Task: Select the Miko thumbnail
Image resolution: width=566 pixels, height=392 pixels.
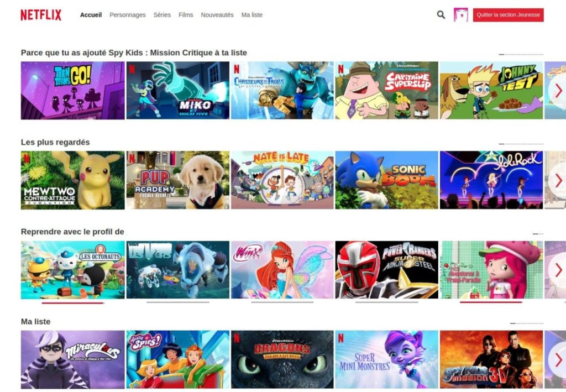Action: click(177, 90)
